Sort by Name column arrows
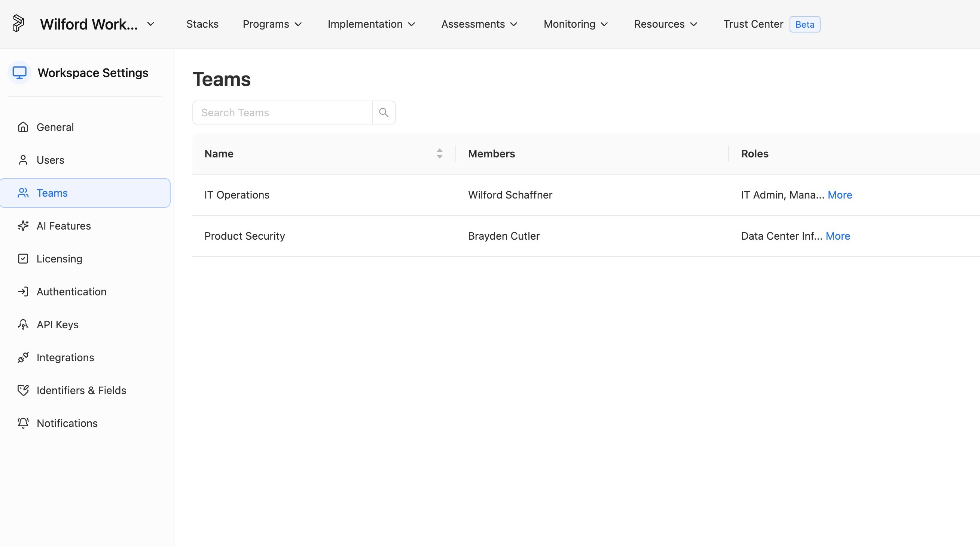 [x=439, y=154]
